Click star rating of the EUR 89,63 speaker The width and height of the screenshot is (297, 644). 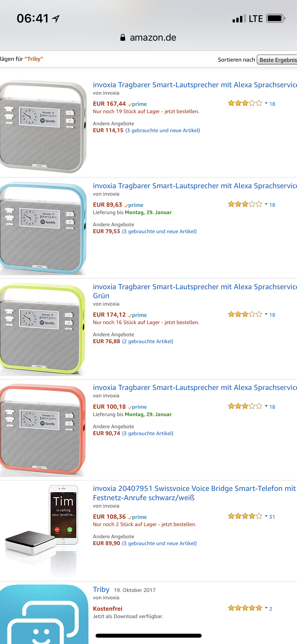tap(245, 204)
